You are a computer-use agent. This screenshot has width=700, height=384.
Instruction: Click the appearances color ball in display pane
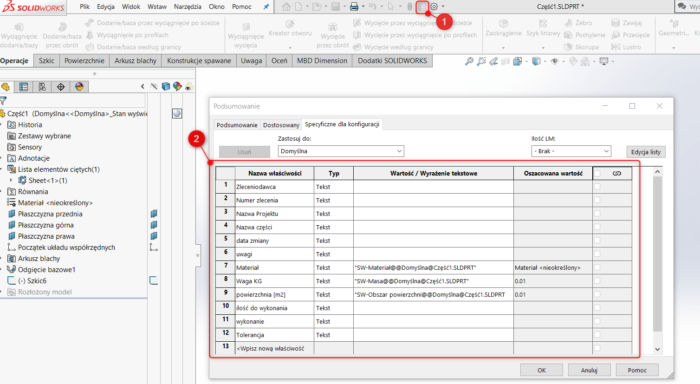(x=177, y=87)
